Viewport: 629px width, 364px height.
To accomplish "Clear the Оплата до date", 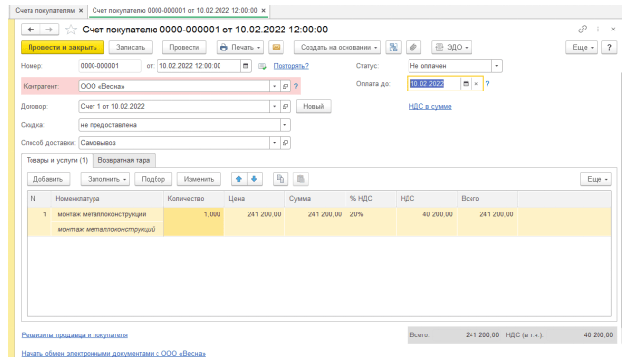I will click(x=476, y=84).
